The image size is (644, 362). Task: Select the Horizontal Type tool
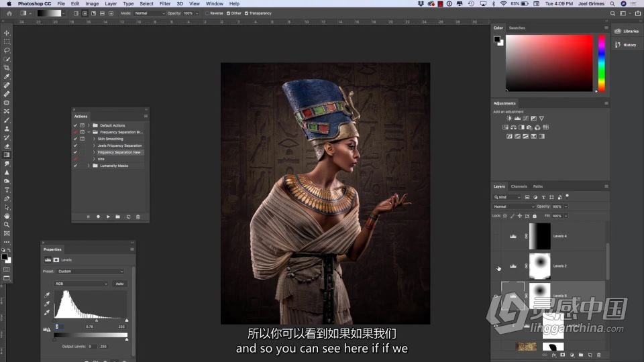(x=7, y=190)
